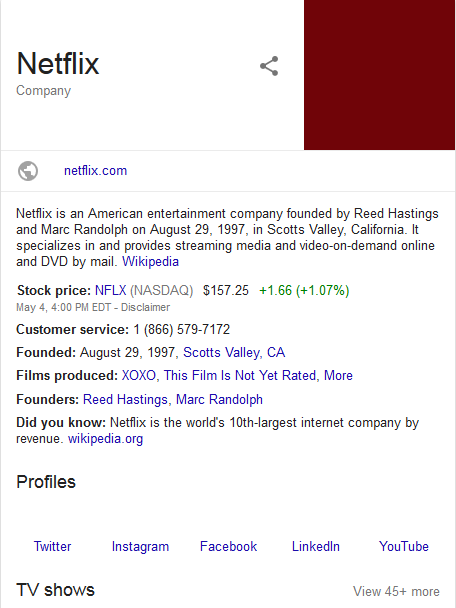Expand View 45+ more TV shows
This screenshot has height=608, width=456.
396,591
